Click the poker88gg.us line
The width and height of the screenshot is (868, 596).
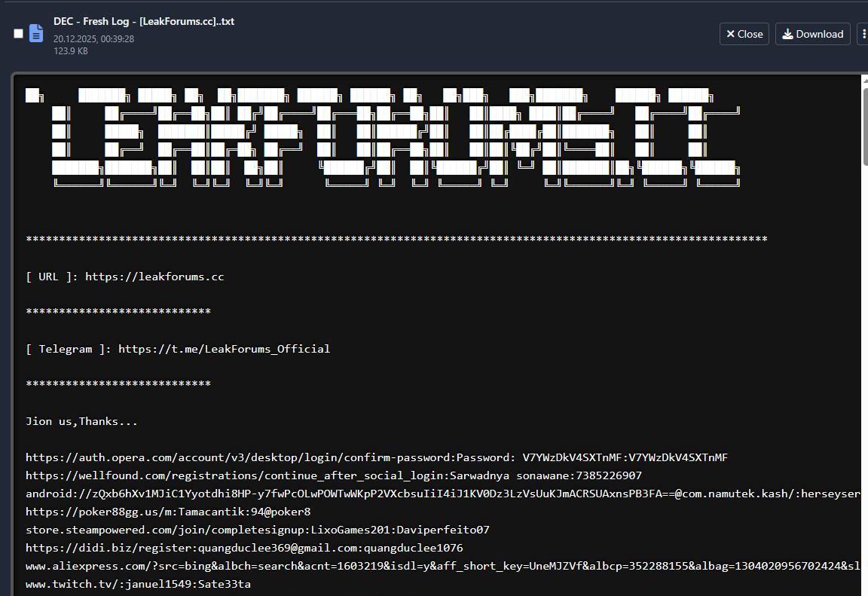pyautogui.click(x=168, y=512)
